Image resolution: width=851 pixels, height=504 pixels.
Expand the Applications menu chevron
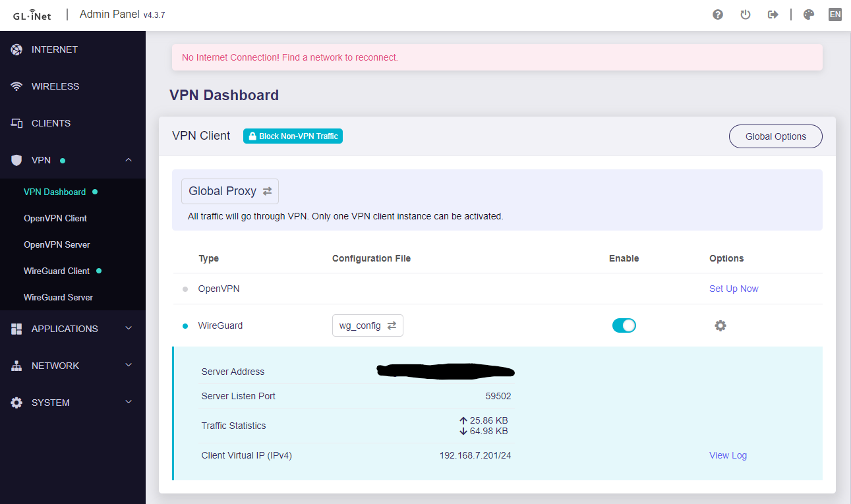129,328
